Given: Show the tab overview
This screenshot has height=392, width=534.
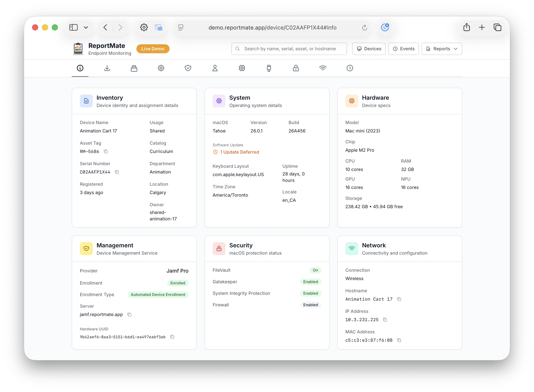Looking at the screenshot, I should 497,28.
